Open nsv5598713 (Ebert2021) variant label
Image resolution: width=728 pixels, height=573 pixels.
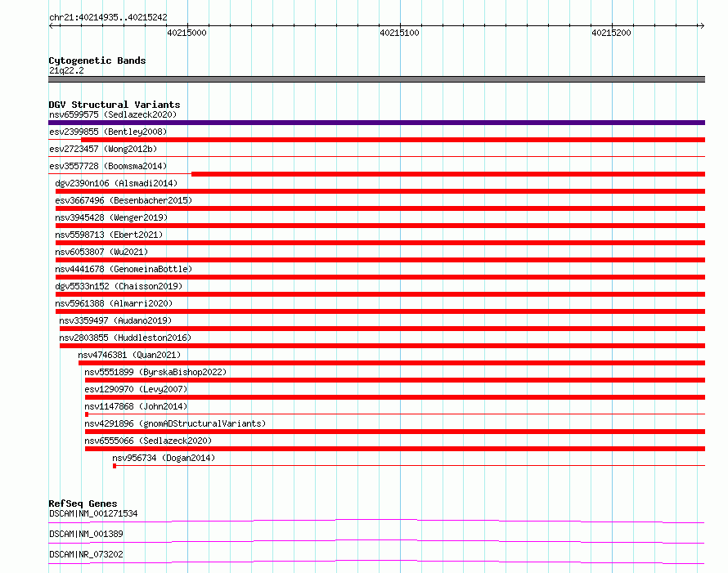(109, 235)
